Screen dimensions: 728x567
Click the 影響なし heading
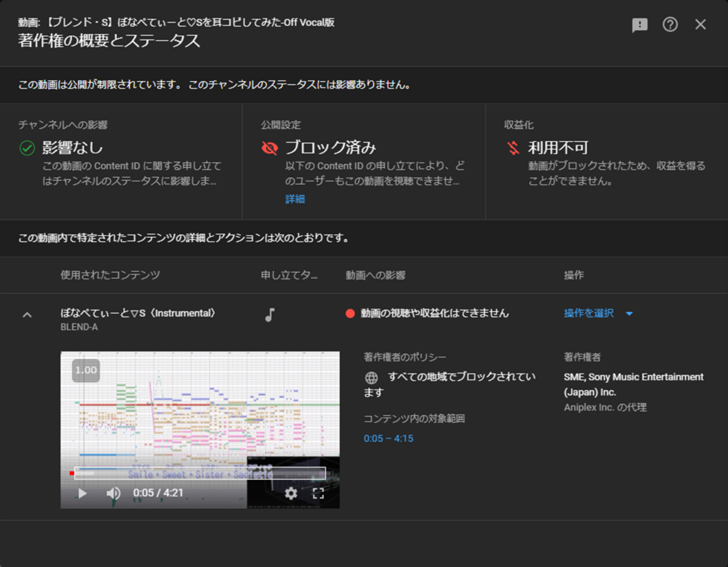coord(72,147)
